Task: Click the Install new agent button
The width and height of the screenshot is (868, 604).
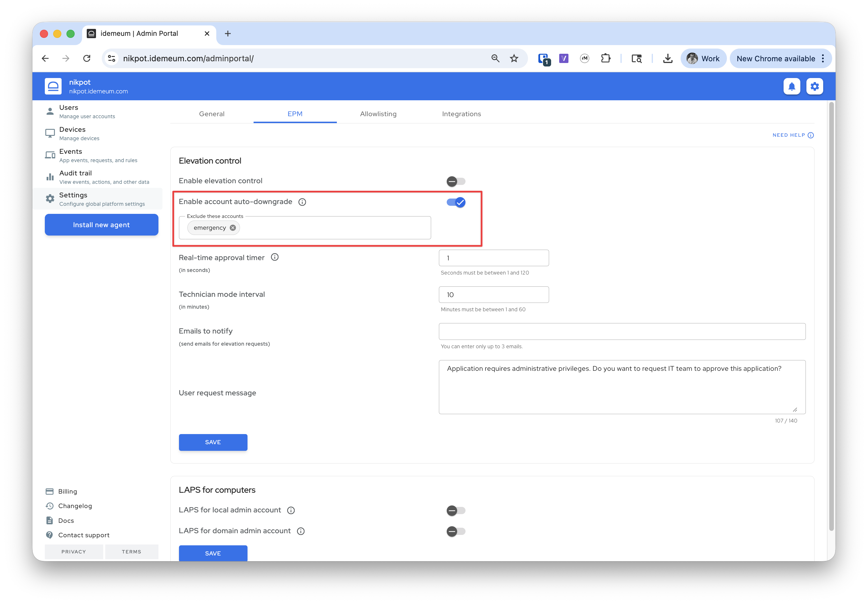Action: 101,225
